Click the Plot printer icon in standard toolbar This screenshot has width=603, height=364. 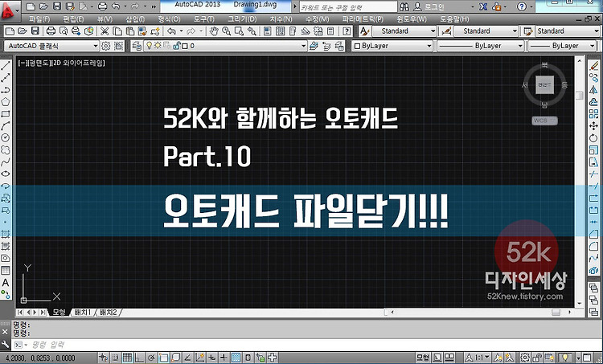coord(51,31)
